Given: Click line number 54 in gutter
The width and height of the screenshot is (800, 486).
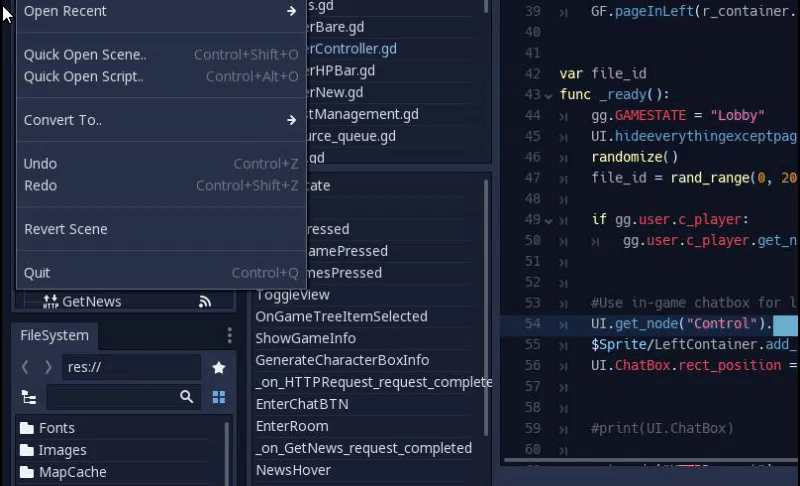Looking at the screenshot, I should (x=532, y=324).
